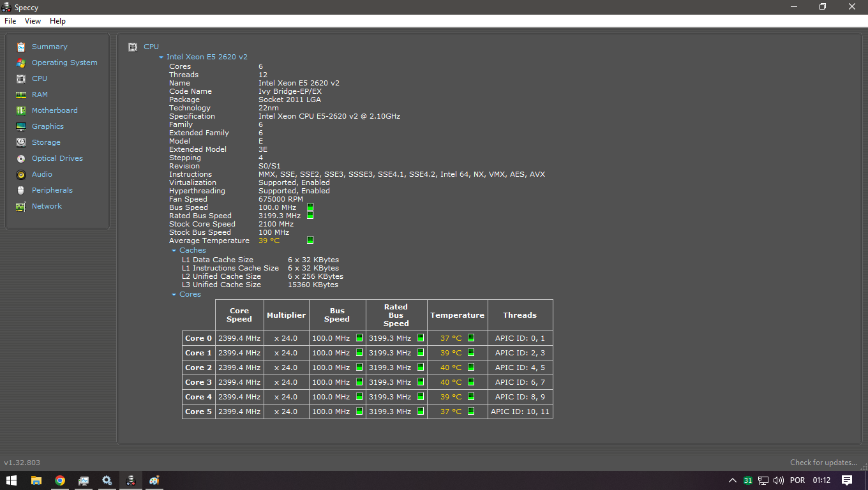Click the Instructions value starting with MMX

point(401,174)
